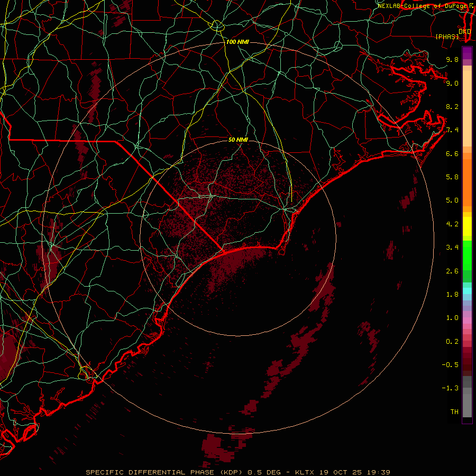The height and width of the screenshot is (476, 476).
Task: Click the 5.8 legend value
Action: [x=452, y=177]
